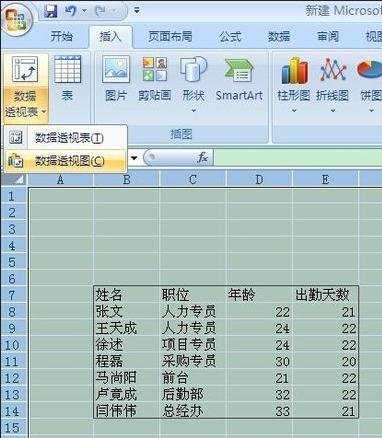
Task: Select the cell containing 徐述
Action: (x=127, y=345)
